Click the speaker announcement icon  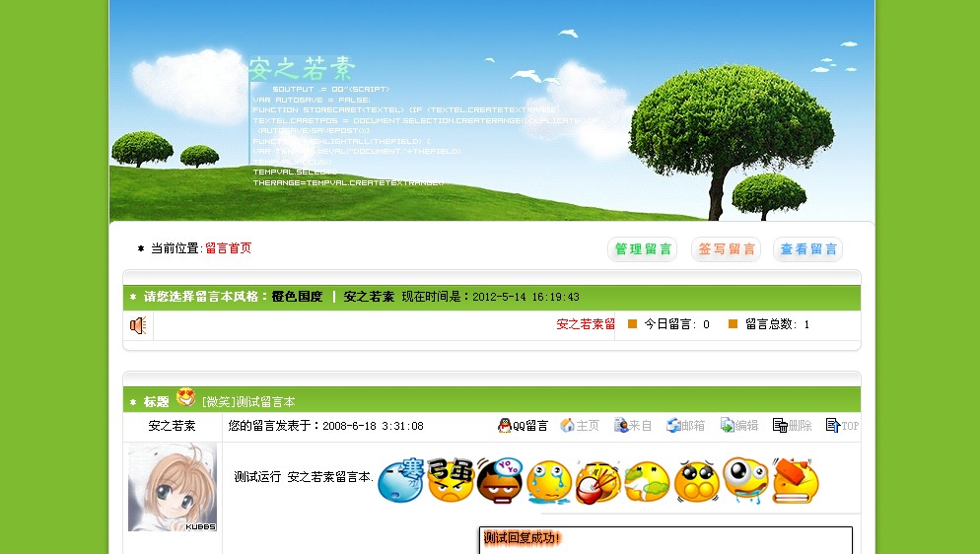click(138, 324)
